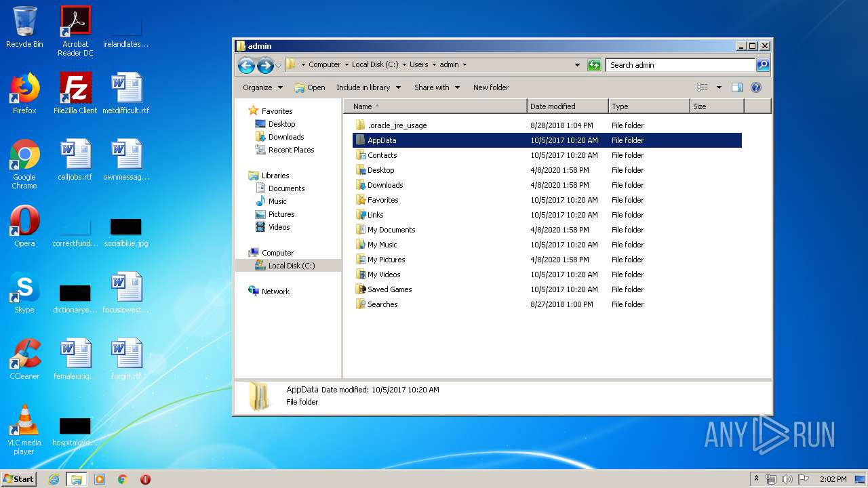
Task: Click the Users breadcrumb segment
Action: (x=418, y=65)
